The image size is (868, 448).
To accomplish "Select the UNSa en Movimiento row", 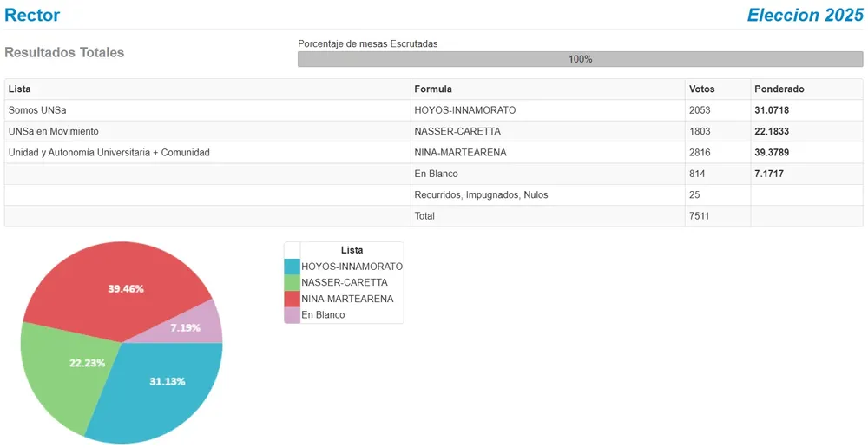I will pyautogui.click(x=54, y=132).
